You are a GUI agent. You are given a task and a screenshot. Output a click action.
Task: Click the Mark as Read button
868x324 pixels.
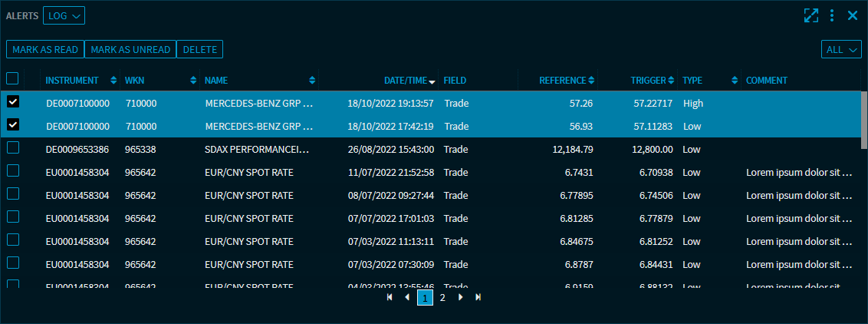(x=45, y=50)
